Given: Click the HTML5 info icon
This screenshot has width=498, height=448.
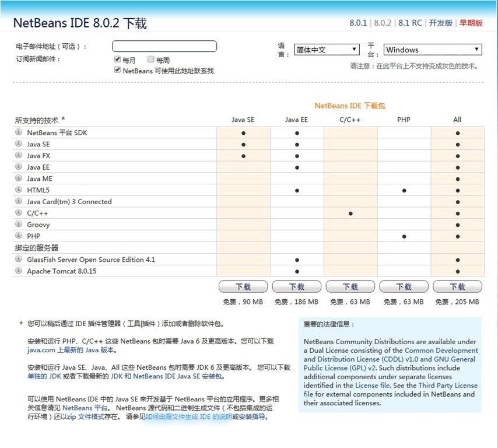Looking at the screenshot, I should [19, 189].
